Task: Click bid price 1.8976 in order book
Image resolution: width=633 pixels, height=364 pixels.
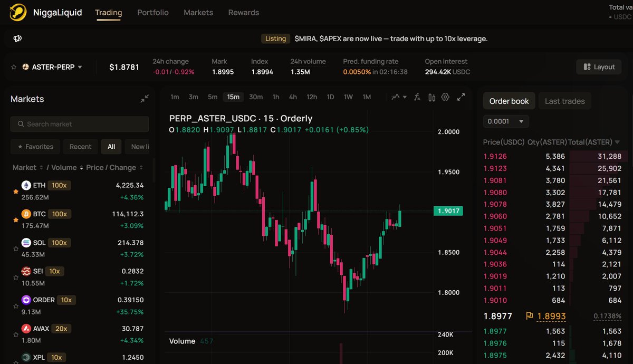Action: click(495, 343)
